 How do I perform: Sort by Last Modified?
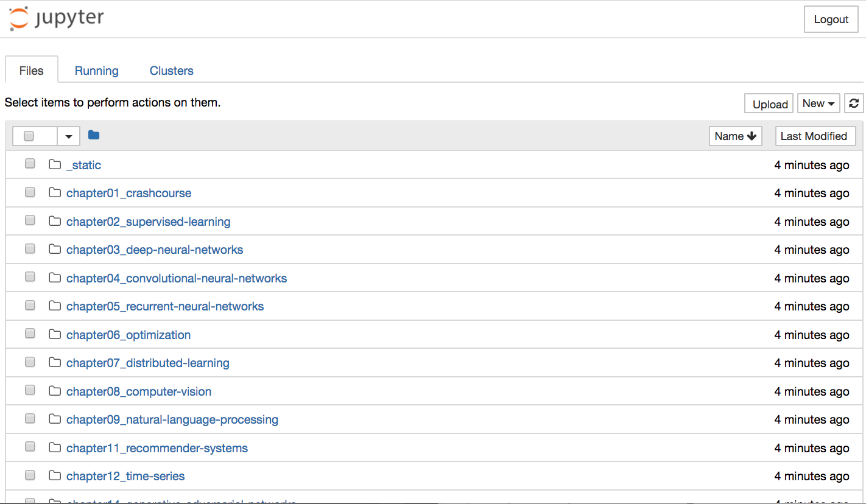(814, 136)
